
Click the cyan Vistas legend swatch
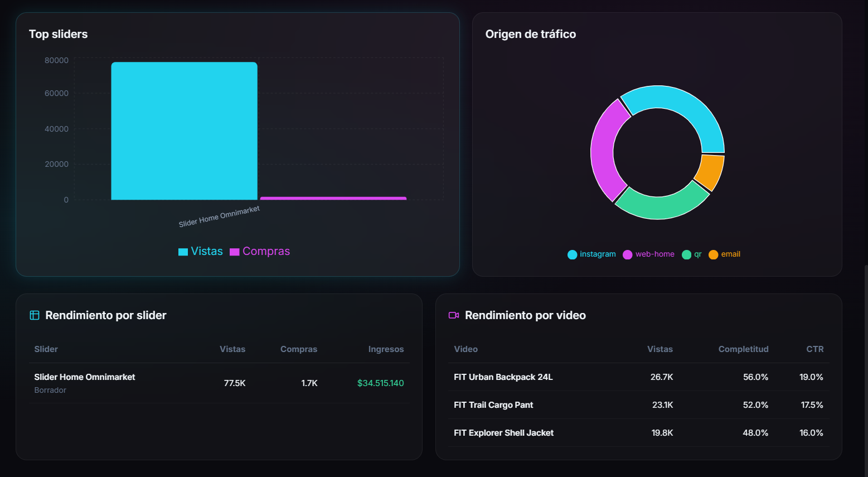click(x=182, y=252)
